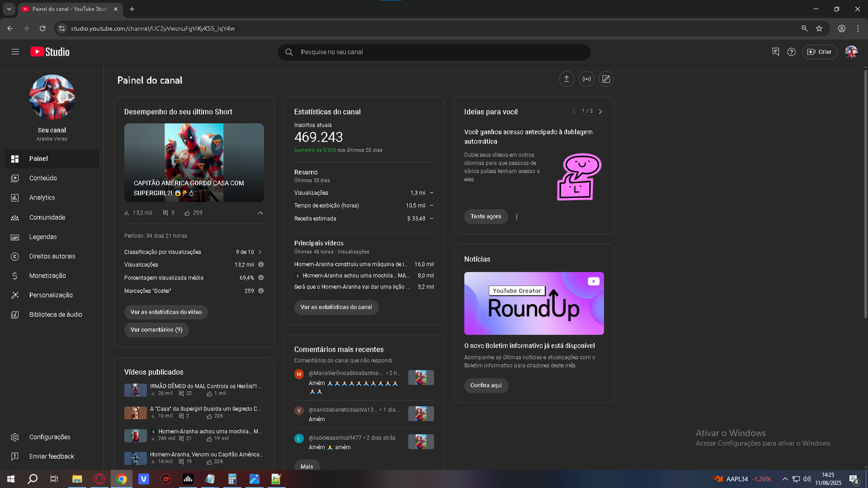The height and width of the screenshot is (488, 868).
Task: Open 'Homem-Aranha achou uma mochila' in Principais vídeos
Action: coord(352,276)
